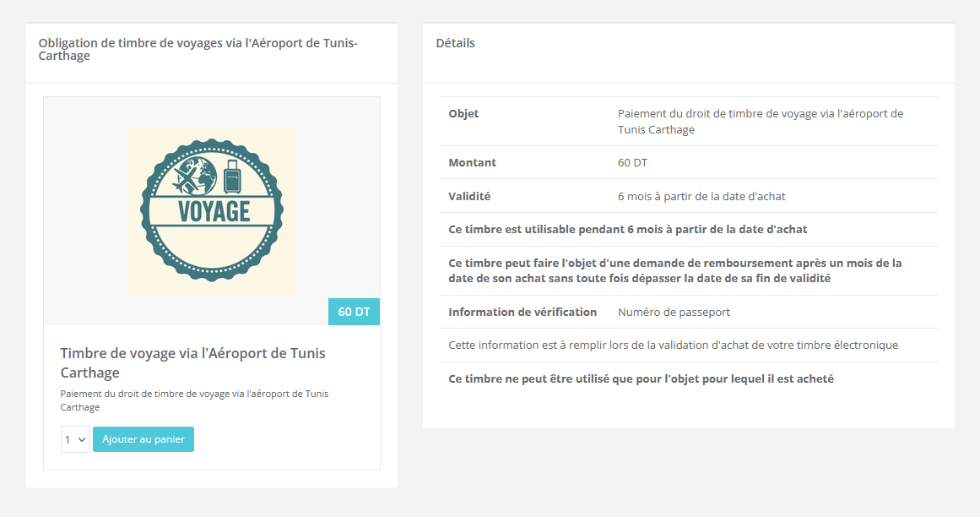
Task: Click the 60 DT price badge
Action: (x=354, y=312)
